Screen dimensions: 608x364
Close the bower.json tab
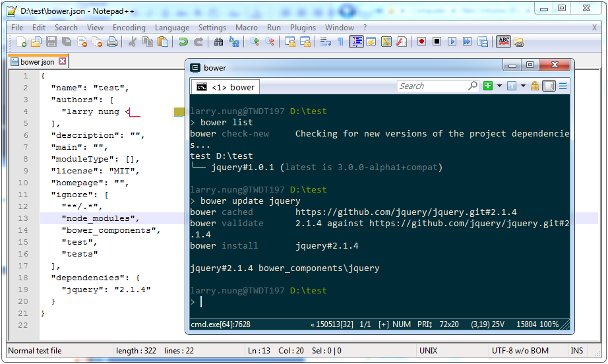(62, 61)
